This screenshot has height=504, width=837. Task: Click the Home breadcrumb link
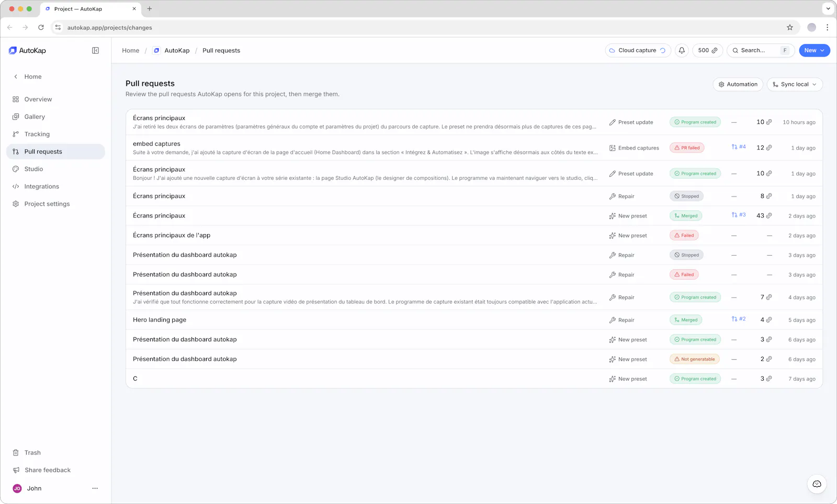pyautogui.click(x=131, y=51)
